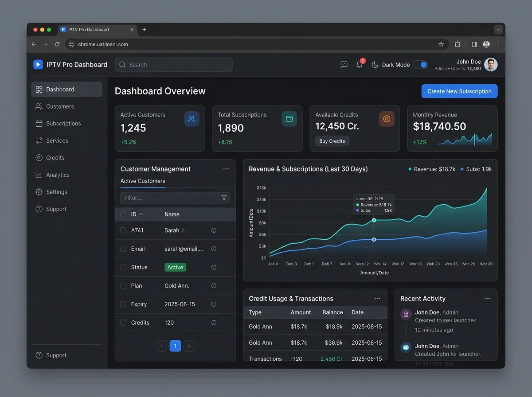
Task: Click the site info icon in the address bar
Action: [x=72, y=44]
